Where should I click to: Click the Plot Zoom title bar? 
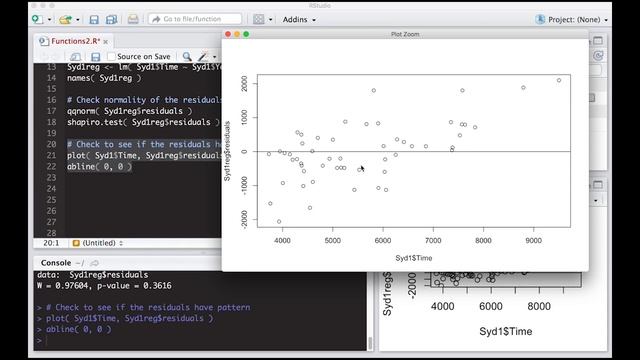tap(405, 34)
